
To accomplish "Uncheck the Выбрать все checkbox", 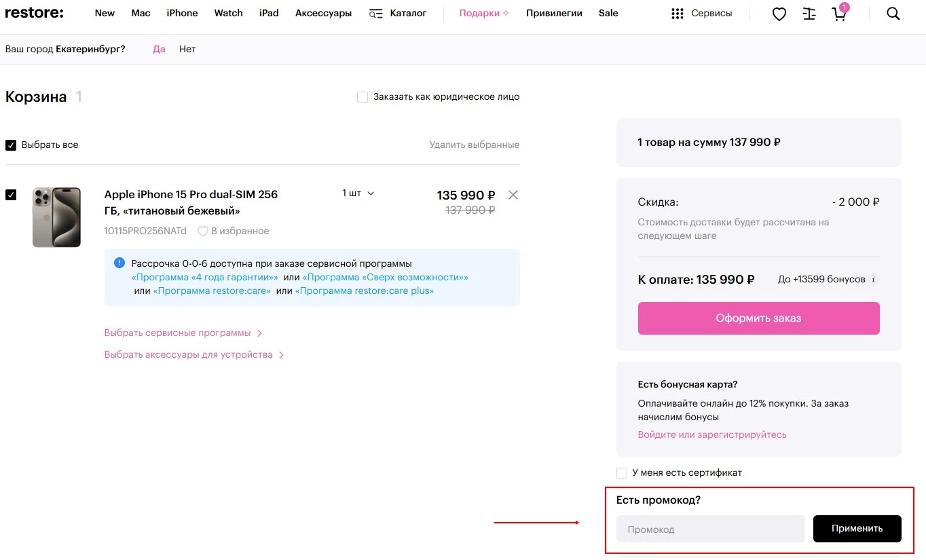I will tap(11, 145).
